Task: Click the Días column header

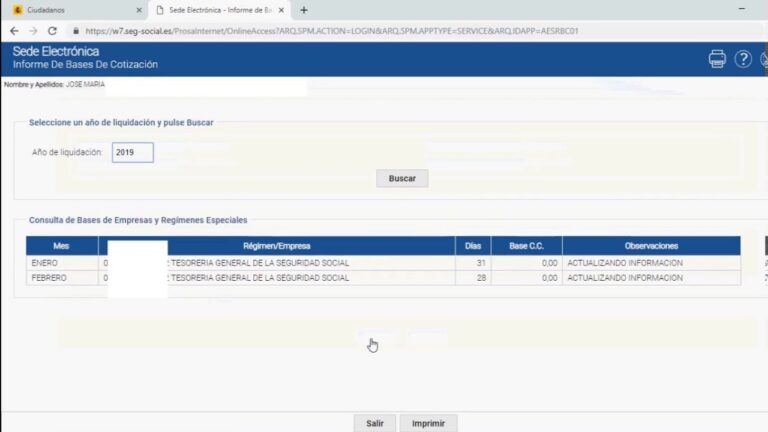Action: pyautogui.click(x=473, y=246)
